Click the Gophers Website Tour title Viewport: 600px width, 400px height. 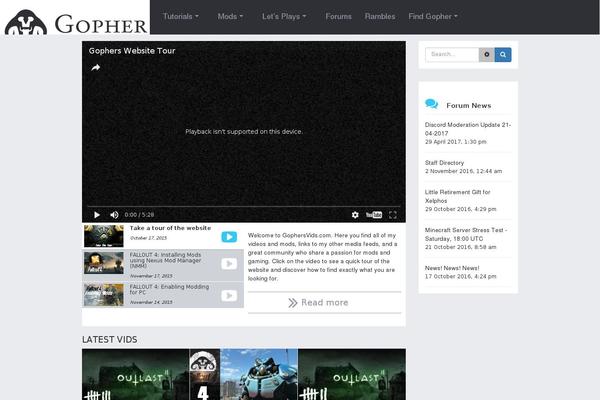[x=132, y=51]
